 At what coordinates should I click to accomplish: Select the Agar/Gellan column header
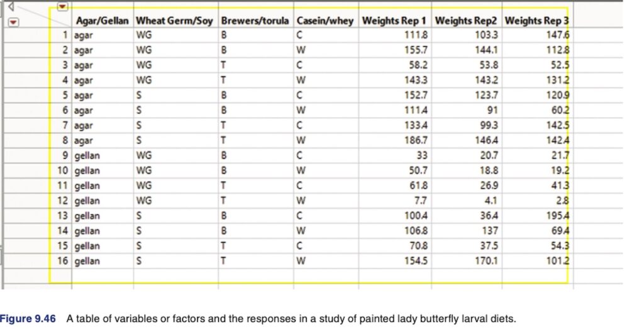[102, 21]
